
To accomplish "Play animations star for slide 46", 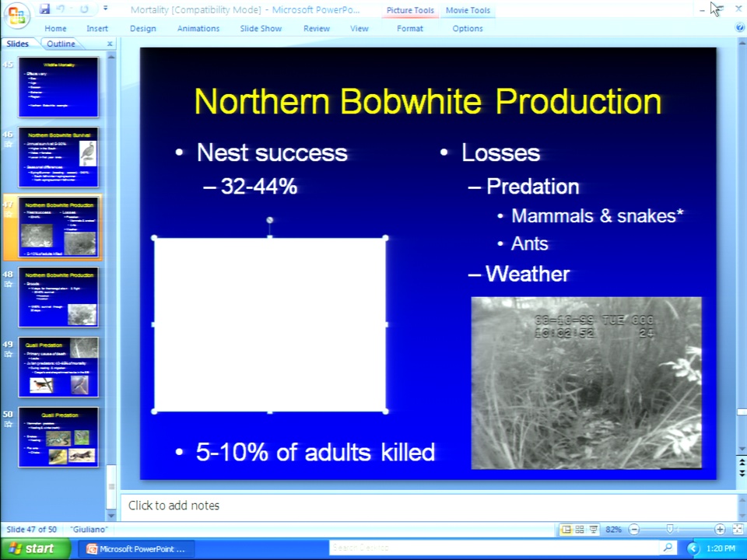I will point(8,145).
